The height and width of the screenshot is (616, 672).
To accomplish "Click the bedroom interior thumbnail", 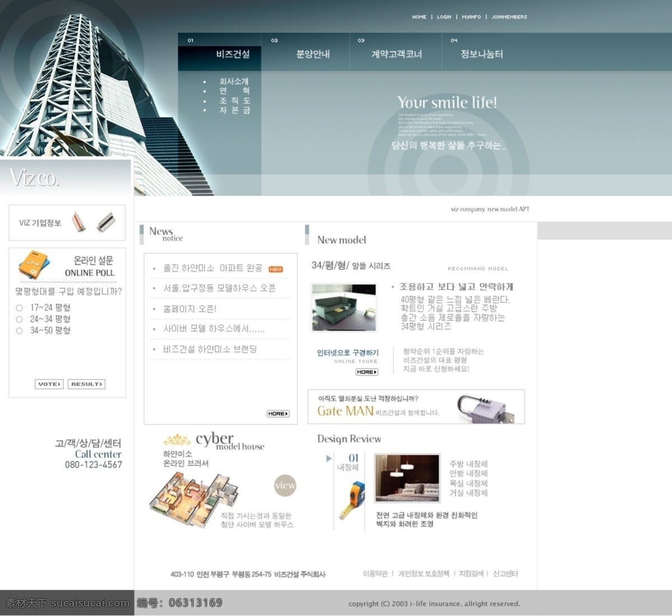I will pyautogui.click(x=407, y=478).
